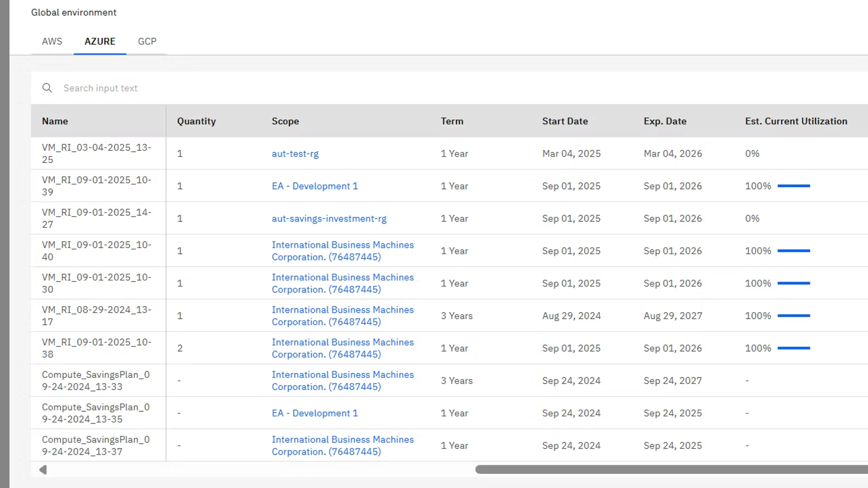Click the Scope column header

pos(285,121)
